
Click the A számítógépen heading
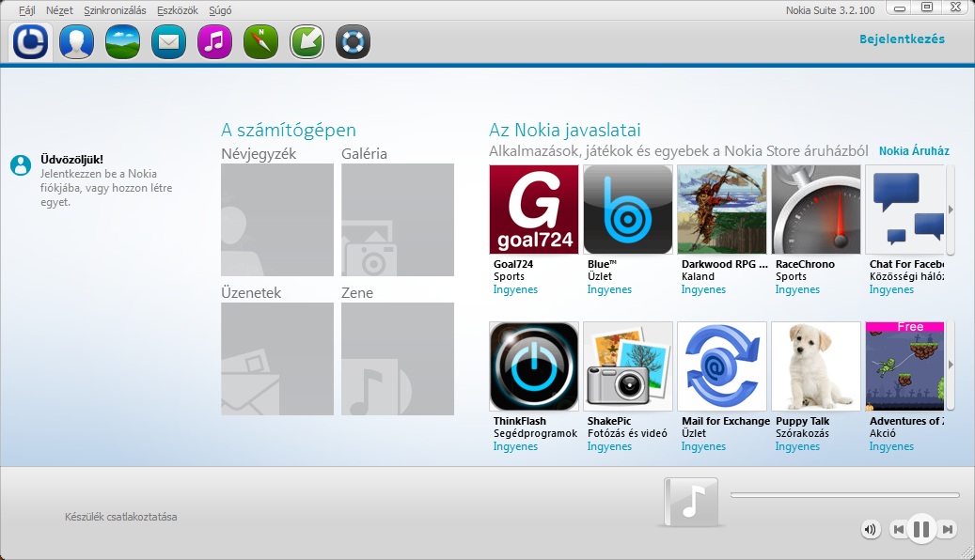[x=289, y=131]
